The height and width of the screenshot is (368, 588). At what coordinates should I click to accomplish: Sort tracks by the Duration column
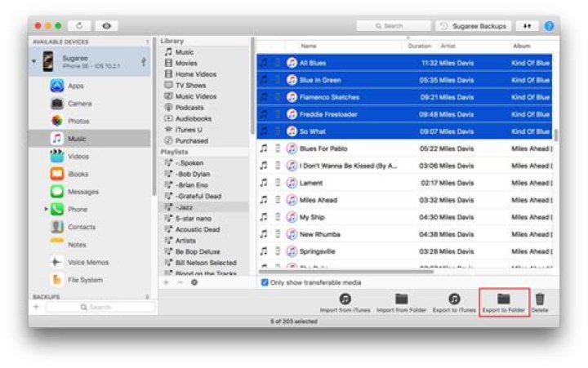coord(419,46)
